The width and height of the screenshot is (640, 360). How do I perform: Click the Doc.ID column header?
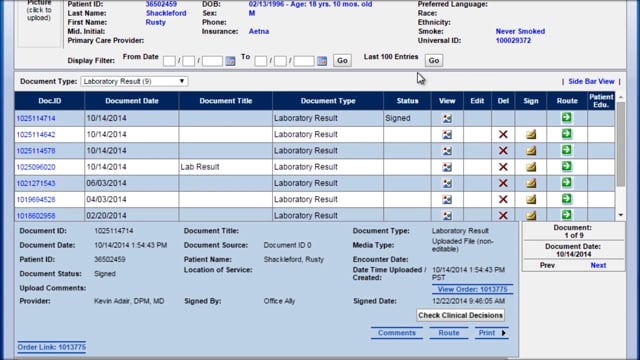click(50, 101)
